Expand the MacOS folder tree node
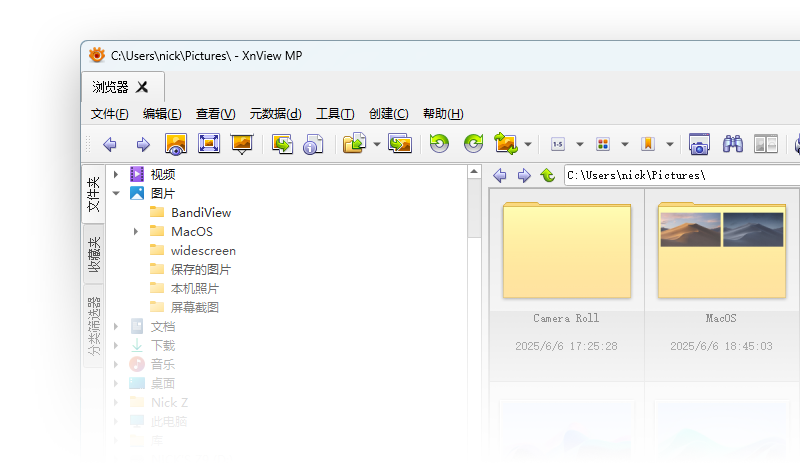This screenshot has width=800, height=465. (x=136, y=232)
